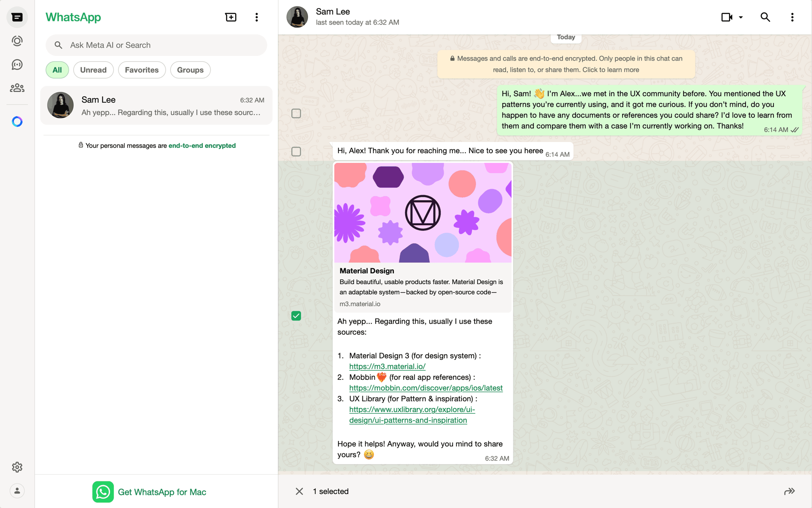812x508 pixels.
Task: Open Sam Lee chat in list
Action: pos(156,105)
